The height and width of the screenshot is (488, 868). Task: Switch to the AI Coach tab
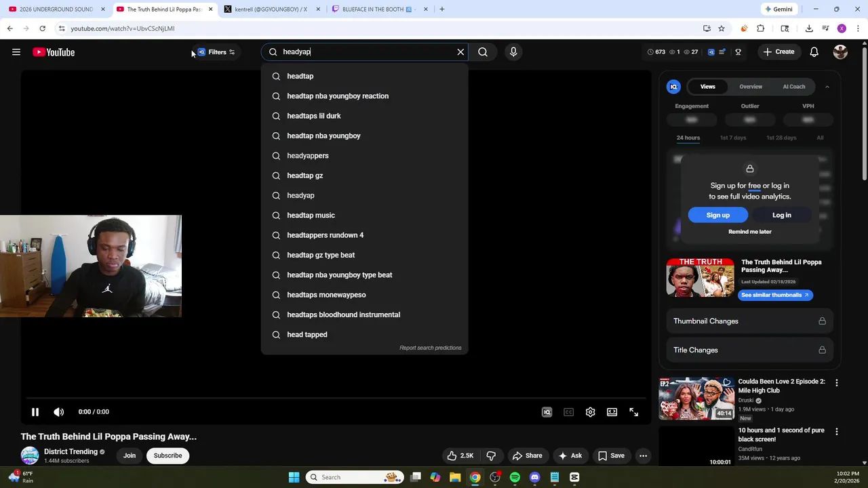[x=794, y=87]
